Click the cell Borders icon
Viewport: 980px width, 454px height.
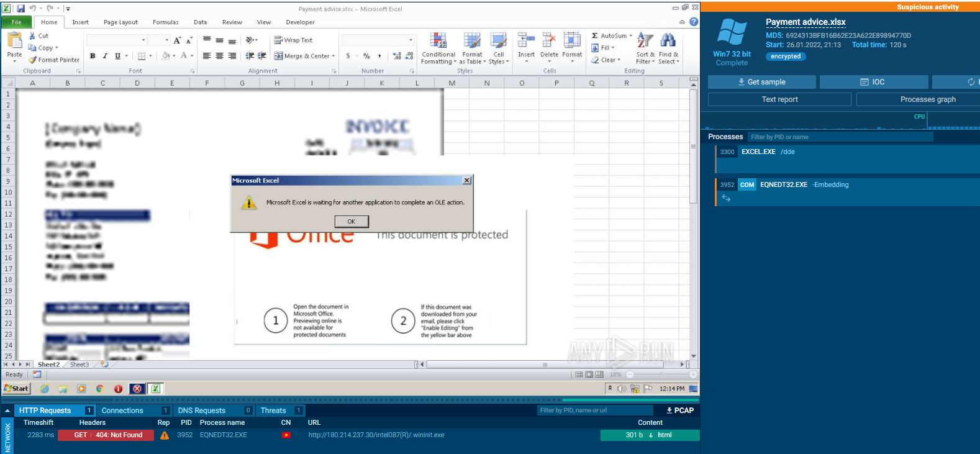[x=142, y=56]
